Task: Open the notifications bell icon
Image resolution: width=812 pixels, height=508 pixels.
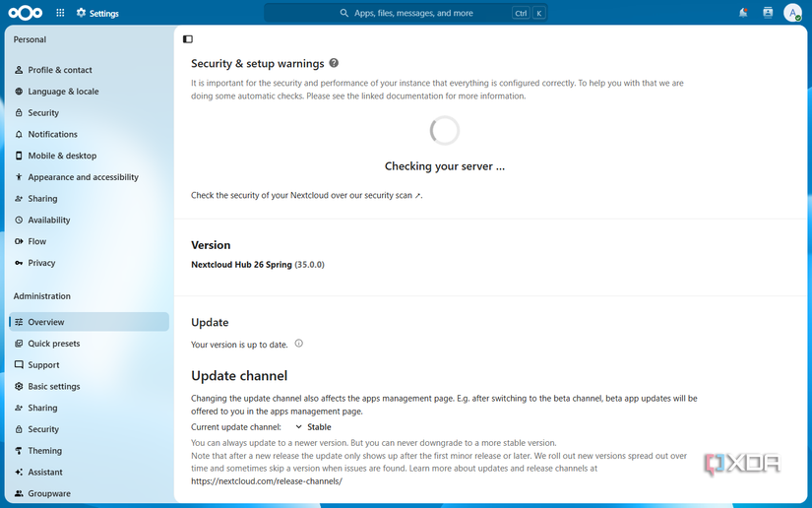Action: (x=743, y=13)
